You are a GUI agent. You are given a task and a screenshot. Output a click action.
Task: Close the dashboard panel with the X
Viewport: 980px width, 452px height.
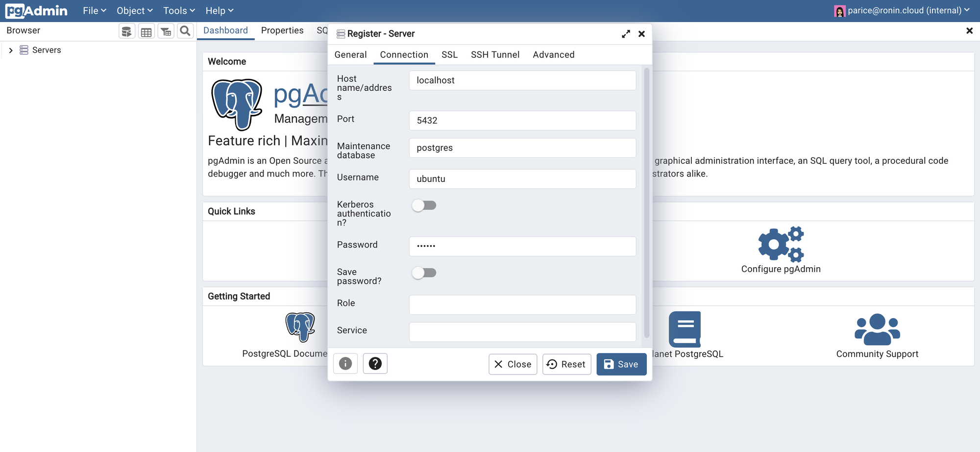[x=969, y=31]
